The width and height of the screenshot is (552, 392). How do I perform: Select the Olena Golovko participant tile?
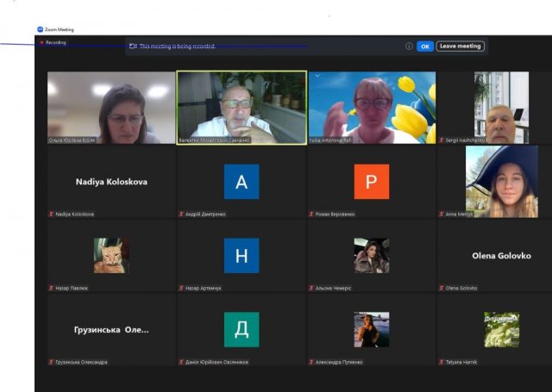[495, 256]
